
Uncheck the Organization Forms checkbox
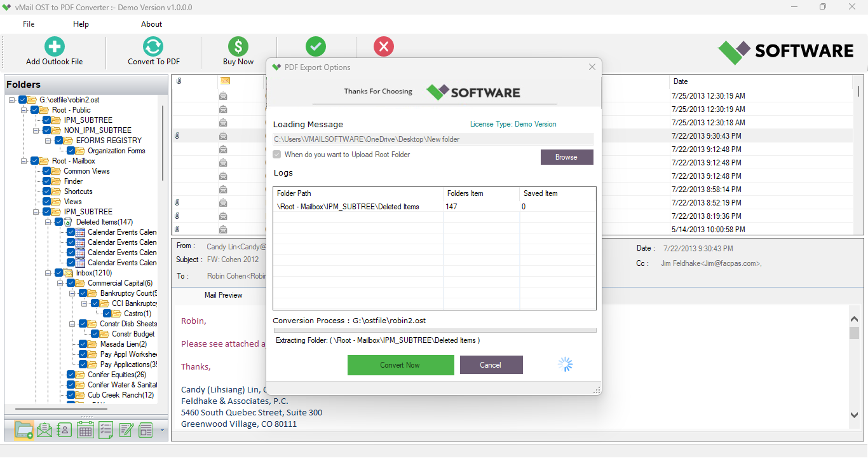[x=71, y=151]
